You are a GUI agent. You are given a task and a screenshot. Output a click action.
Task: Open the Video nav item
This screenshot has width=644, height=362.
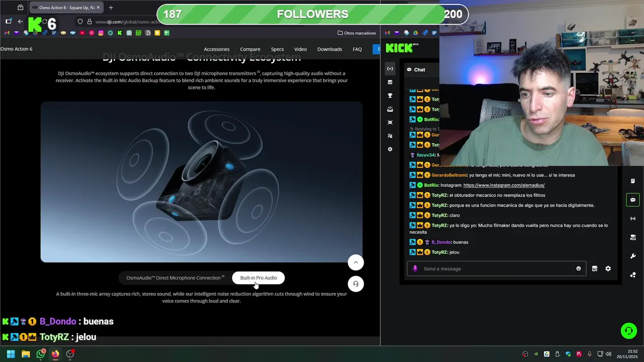coord(300,49)
